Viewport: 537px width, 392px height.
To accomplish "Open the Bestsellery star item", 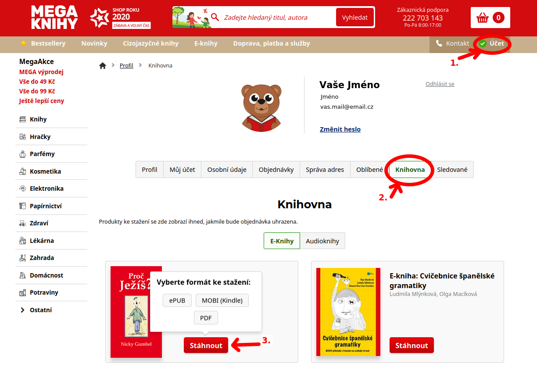I will point(43,43).
